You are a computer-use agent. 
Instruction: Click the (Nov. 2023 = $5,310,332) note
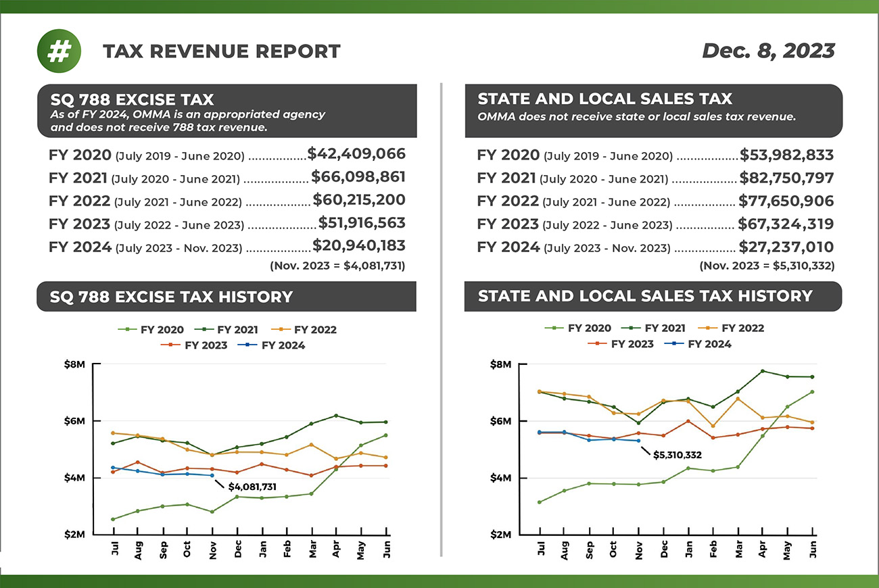tap(767, 266)
